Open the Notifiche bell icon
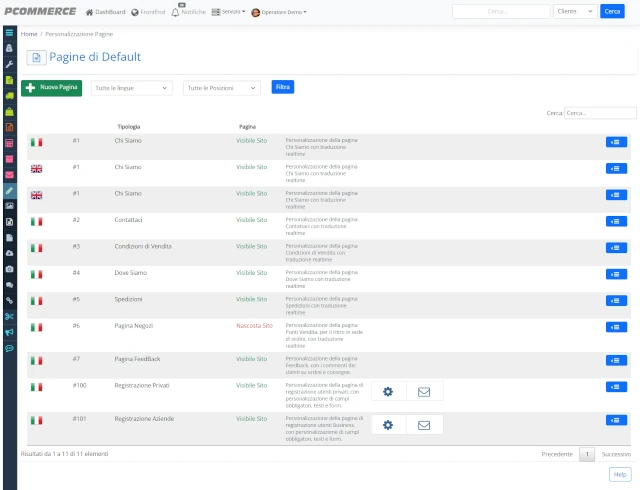Image resolution: width=640 pixels, height=490 pixels. [x=176, y=12]
